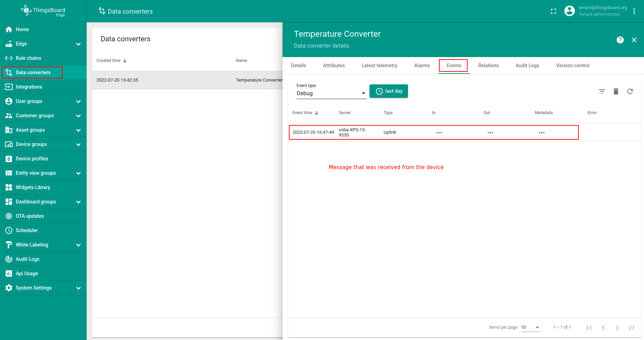View the Out message details
Viewport: 644px width, 340px height.
coord(490,132)
